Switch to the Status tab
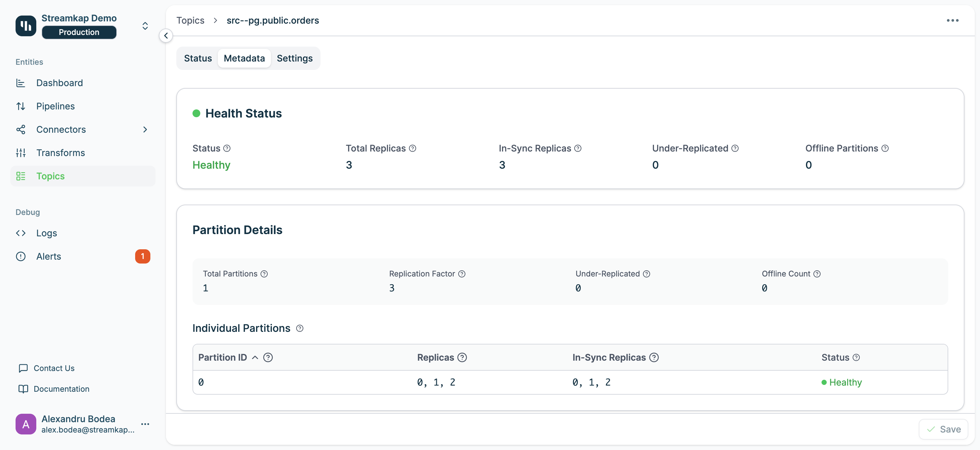Image resolution: width=980 pixels, height=450 pixels. coord(197,58)
